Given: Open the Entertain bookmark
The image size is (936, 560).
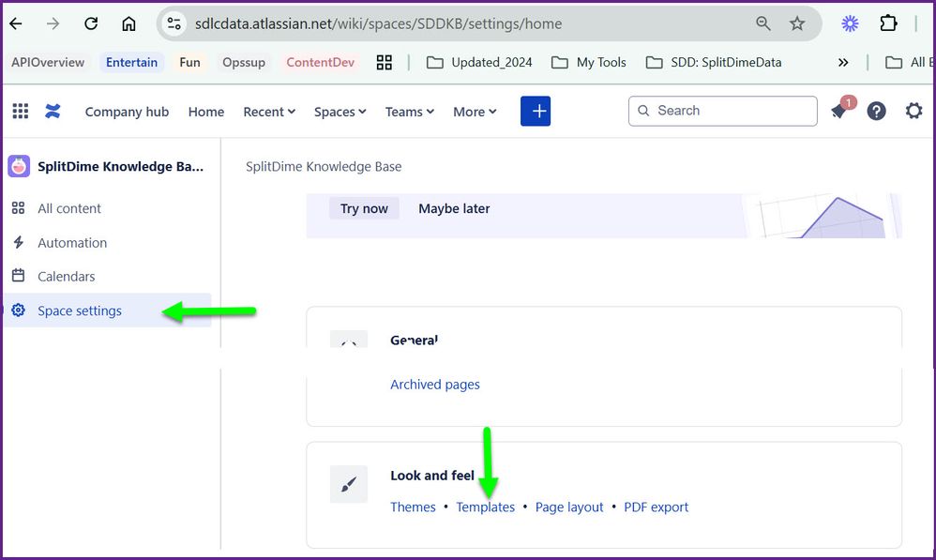Looking at the screenshot, I should [x=132, y=62].
